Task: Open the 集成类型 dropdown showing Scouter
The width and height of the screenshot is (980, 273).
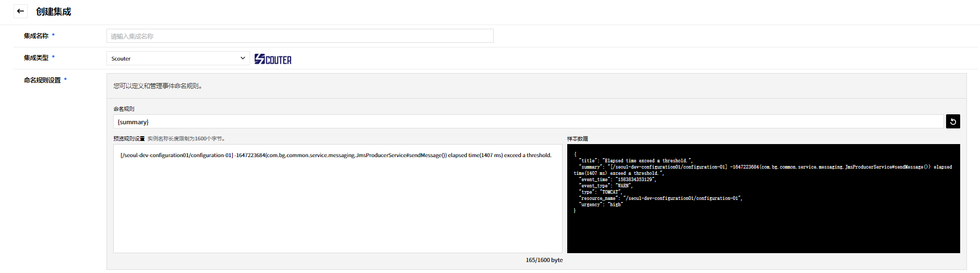Action: (x=177, y=58)
